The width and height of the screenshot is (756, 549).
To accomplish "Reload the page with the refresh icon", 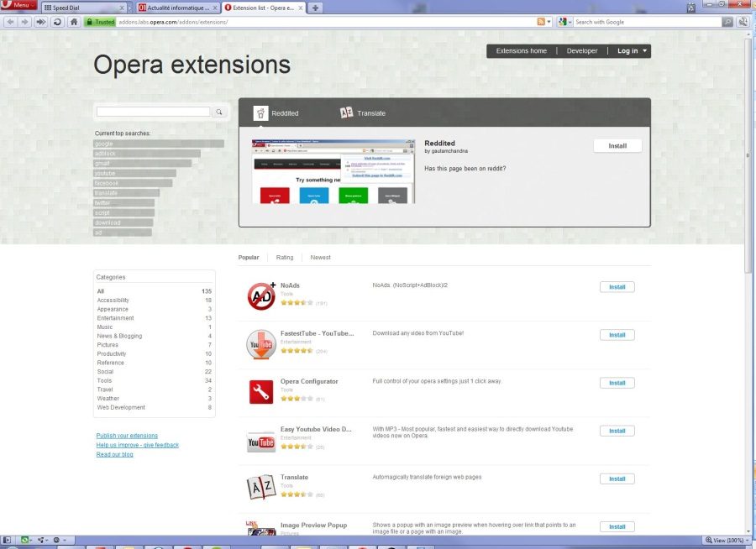I will 55,21.
